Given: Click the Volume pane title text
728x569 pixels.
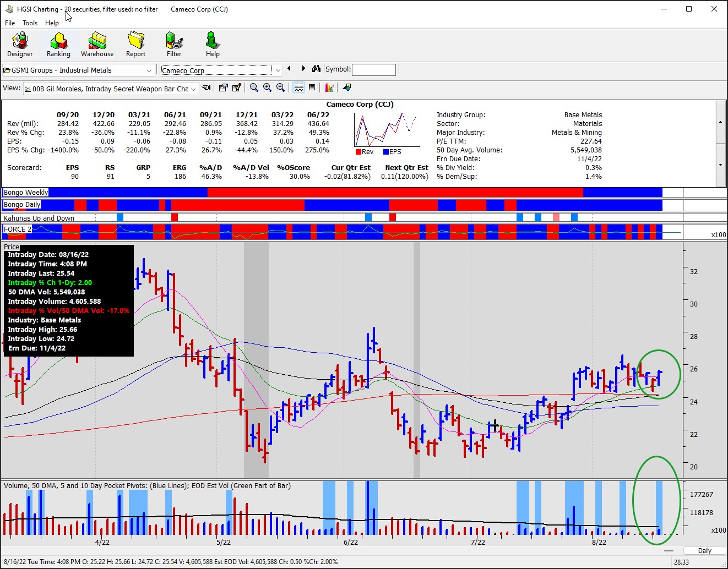Looking at the screenshot, I should [x=147, y=486].
